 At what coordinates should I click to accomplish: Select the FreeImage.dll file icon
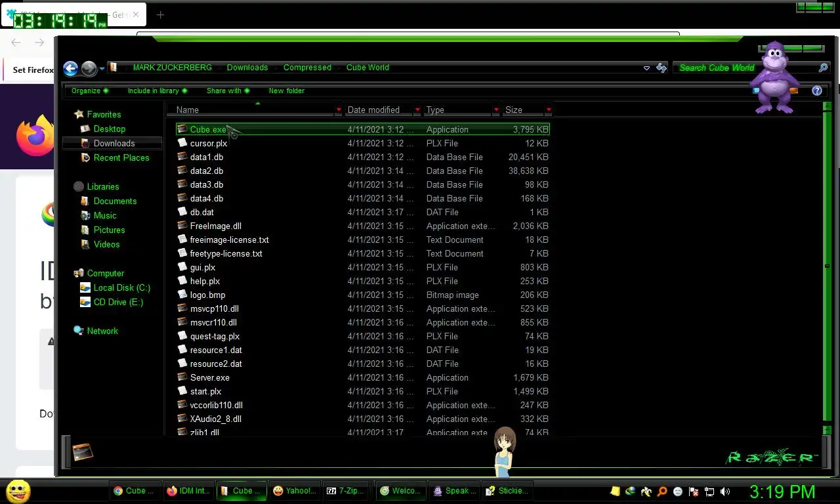click(182, 226)
